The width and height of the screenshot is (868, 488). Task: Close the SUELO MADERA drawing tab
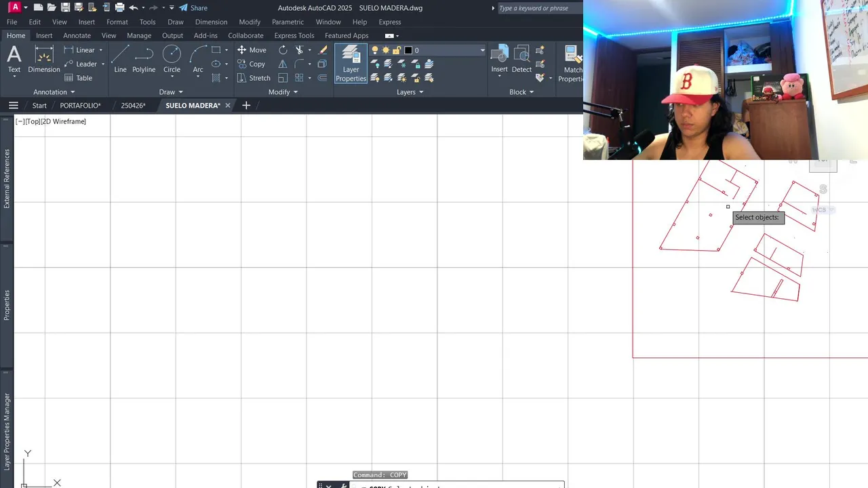[x=228, y=106]
